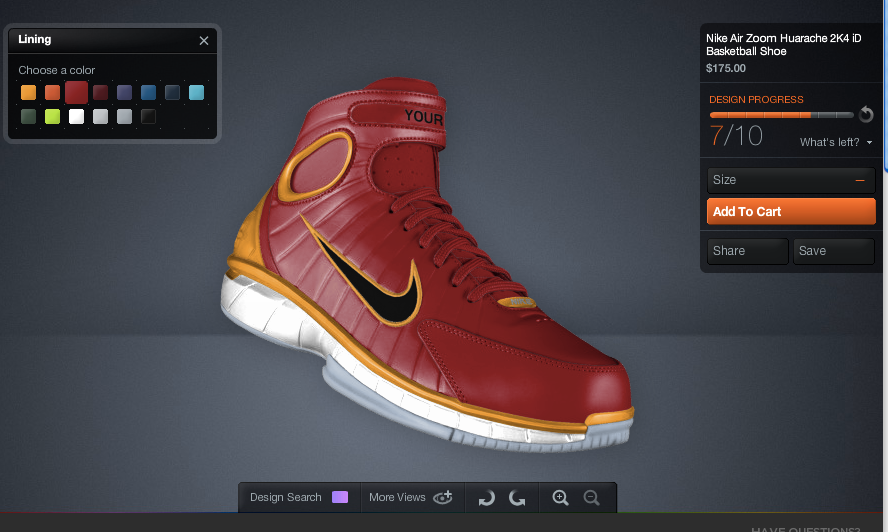Select the enlarged red lining swatch
The width and height of the screenshot is (888, 532).
coord(76,92)
